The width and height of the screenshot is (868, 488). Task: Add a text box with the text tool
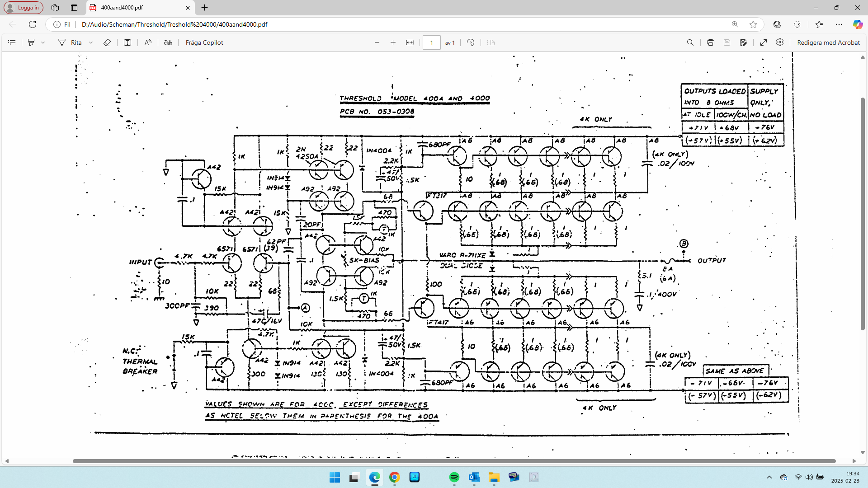click(127, 42)
